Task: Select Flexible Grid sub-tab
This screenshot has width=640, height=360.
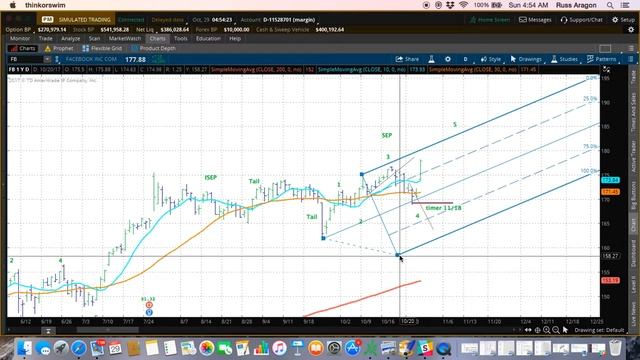Action: pyautogui.click(x=102, y=48)
